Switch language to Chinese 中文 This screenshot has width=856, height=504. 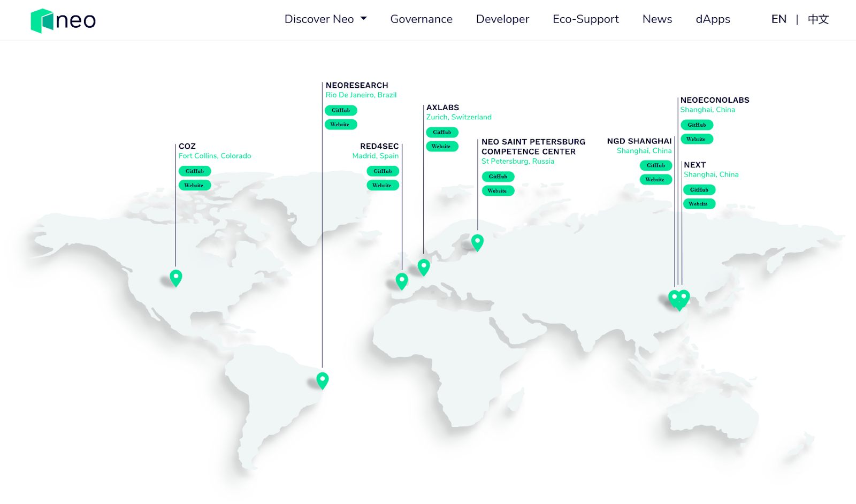[818, 19]
